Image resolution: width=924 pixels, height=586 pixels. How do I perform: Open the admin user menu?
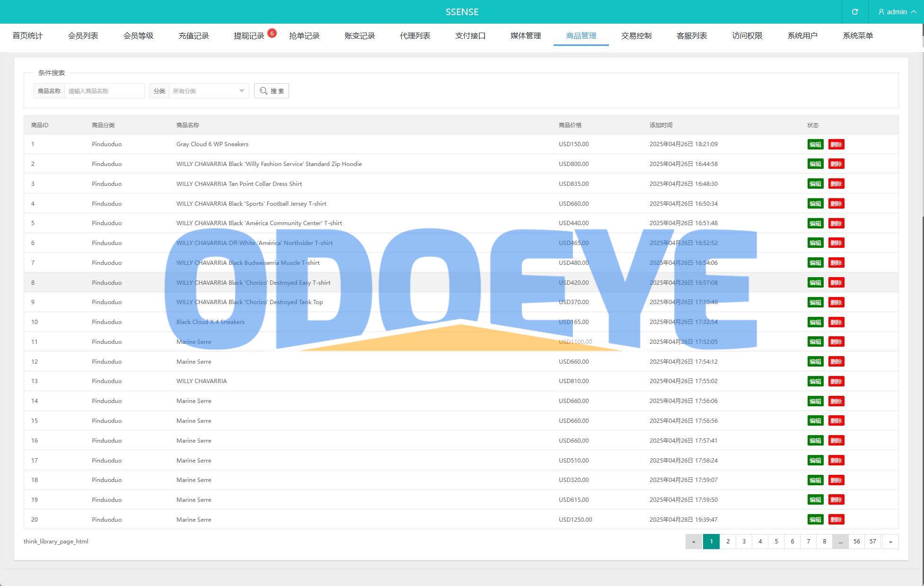pyautogui.click(x=897, y=12)
